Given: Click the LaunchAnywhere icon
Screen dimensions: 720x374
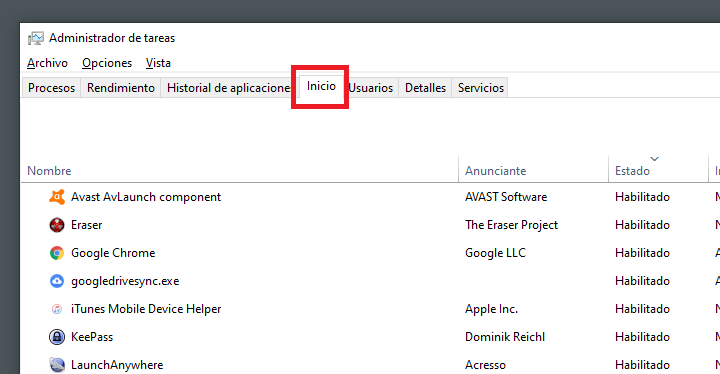Looking at the screenshot, I should pyautogui.click(x=57, y=365).
